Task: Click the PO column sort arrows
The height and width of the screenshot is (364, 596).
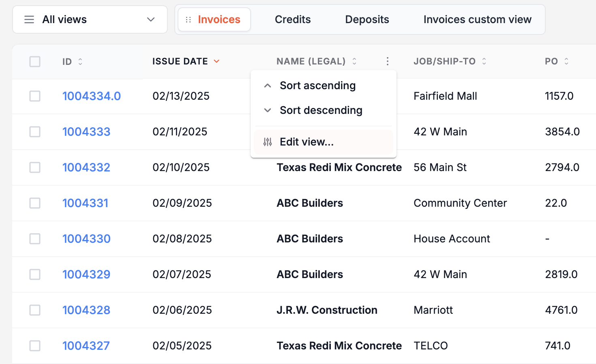Action: pyautogui.click(x=566, y=61)
